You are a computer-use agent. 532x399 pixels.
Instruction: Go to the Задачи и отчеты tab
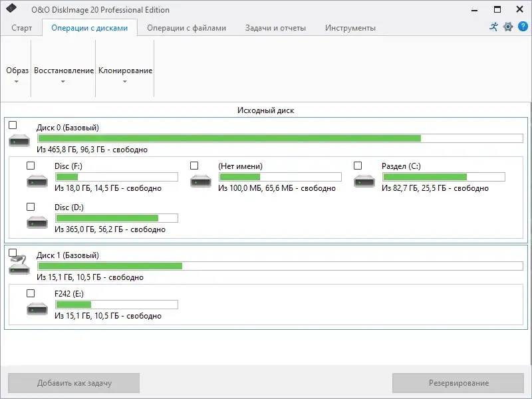coord(275,28)
